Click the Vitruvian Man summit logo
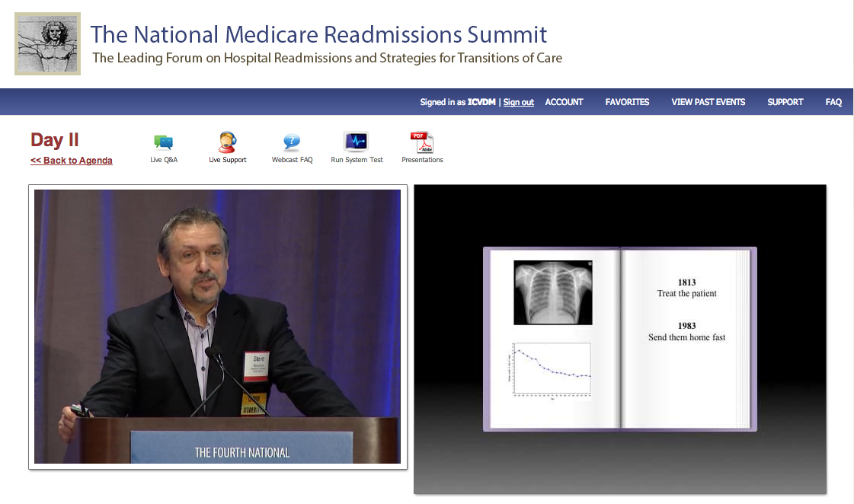 click(x=47, y=43)
